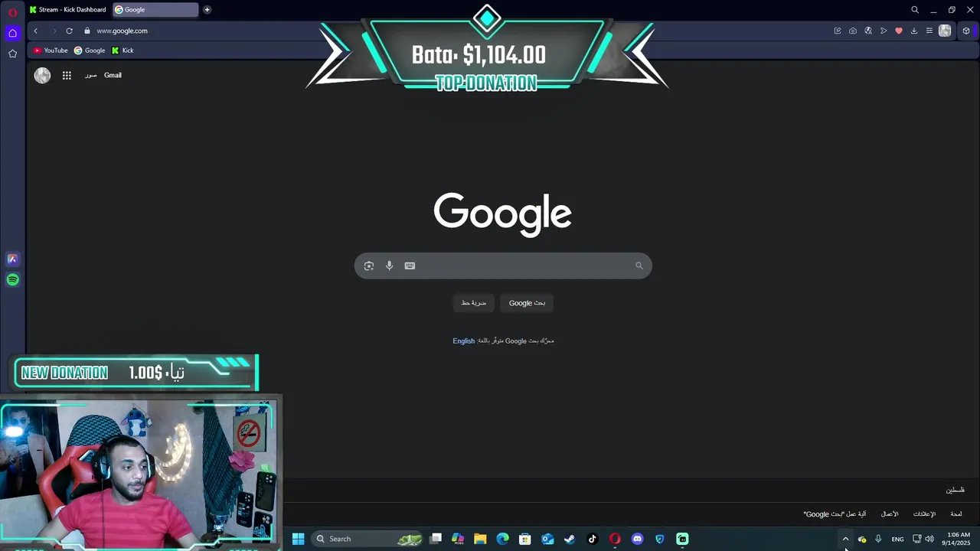Start voice search with microphone icon
This screenshot has height=551, width=980.
[389, 266]
